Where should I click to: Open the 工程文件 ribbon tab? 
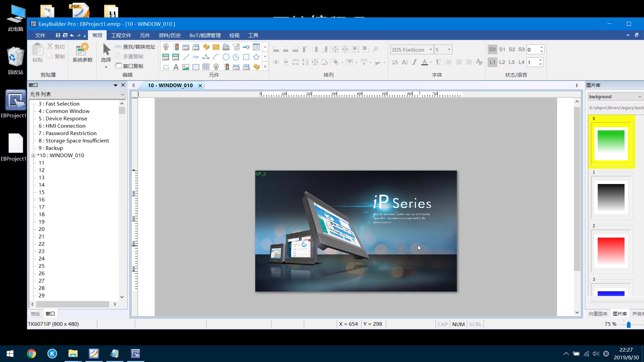(x=121, y=35)
